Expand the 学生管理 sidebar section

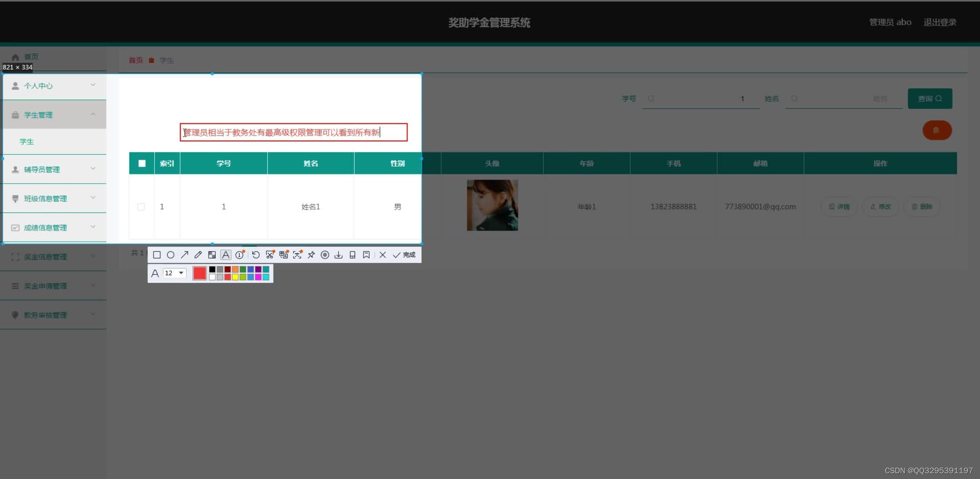pyautogui.click(x=54, y=114)
